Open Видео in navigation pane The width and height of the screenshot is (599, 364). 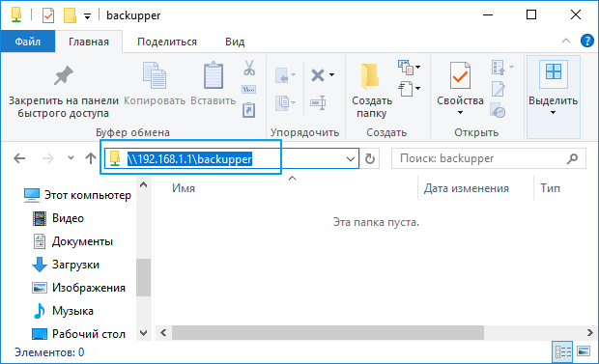tap(58, 218)
